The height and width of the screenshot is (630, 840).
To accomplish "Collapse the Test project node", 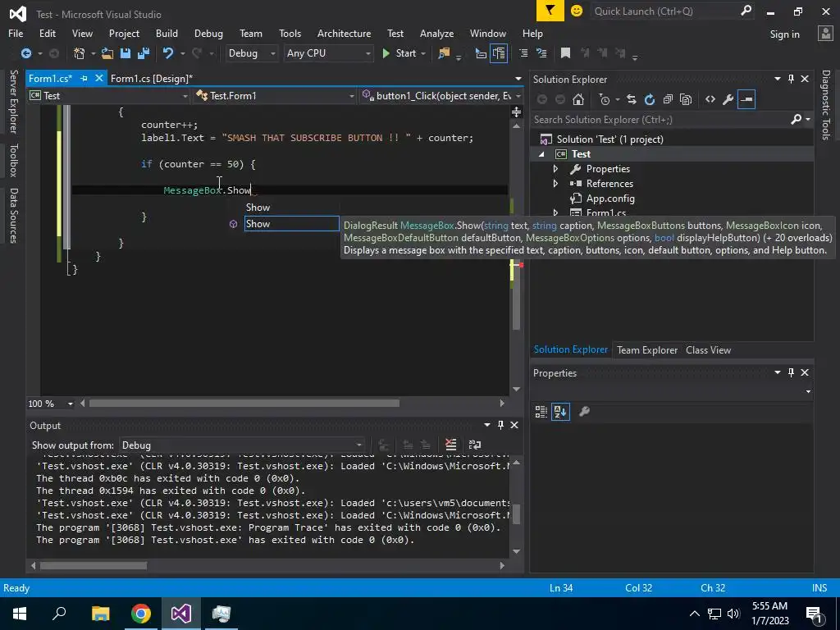I will point(541,153).
